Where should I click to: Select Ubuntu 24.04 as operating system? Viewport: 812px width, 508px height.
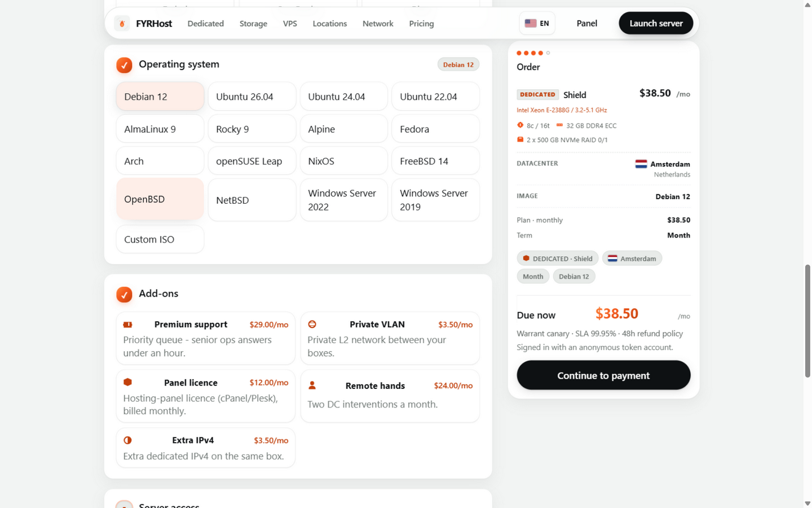[x=344, y=97]
